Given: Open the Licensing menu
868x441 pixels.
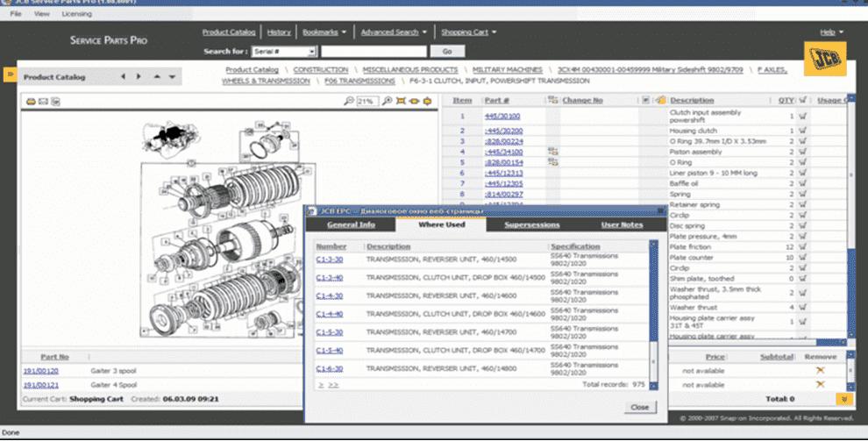Looking at the screenshot, I should coord(76,14).
